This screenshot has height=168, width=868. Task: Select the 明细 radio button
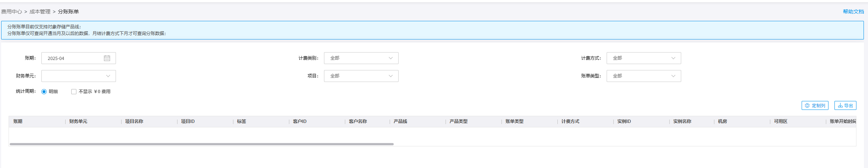click(44, 92)
